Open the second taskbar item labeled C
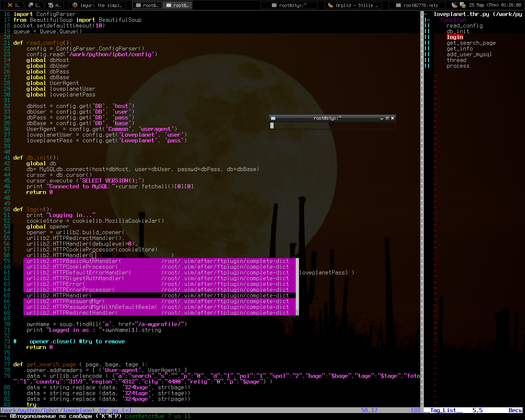Viewport: 525px width, 420px height. [34, 5]
